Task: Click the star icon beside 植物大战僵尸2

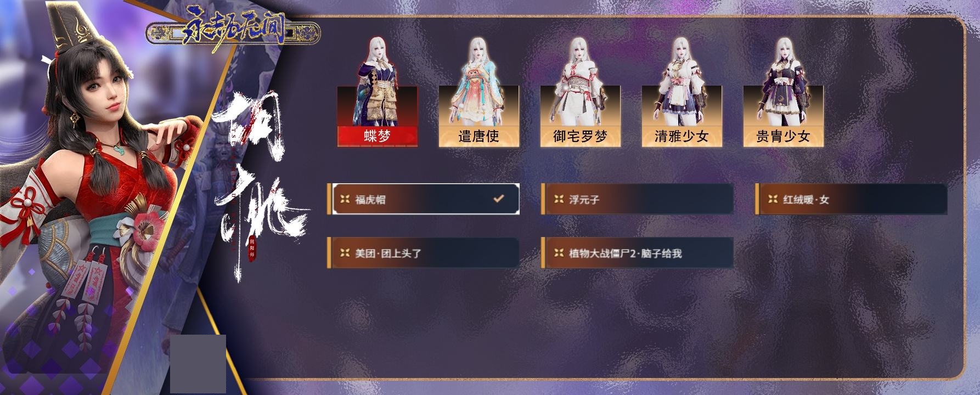Action: [x=559, y=253]
